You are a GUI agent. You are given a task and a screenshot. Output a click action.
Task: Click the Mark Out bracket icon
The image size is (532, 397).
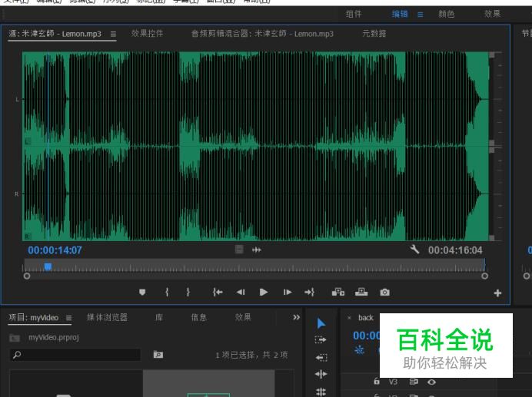[188, 292]
